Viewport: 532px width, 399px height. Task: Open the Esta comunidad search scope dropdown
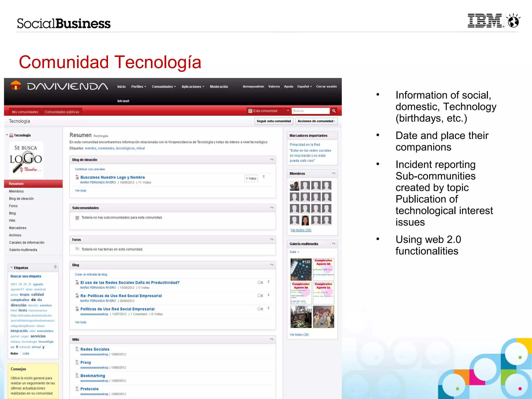[269, 111]
